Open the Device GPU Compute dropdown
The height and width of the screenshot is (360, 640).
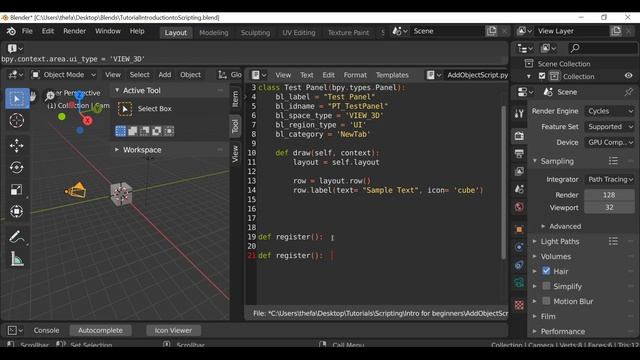610,142
